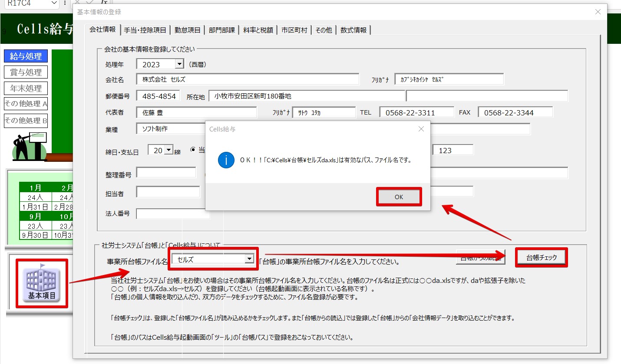The width and height of the screenshot is (621, 364).
Task: Click the presenter silhouette figure icon
Action: click(x=30, y=146)
